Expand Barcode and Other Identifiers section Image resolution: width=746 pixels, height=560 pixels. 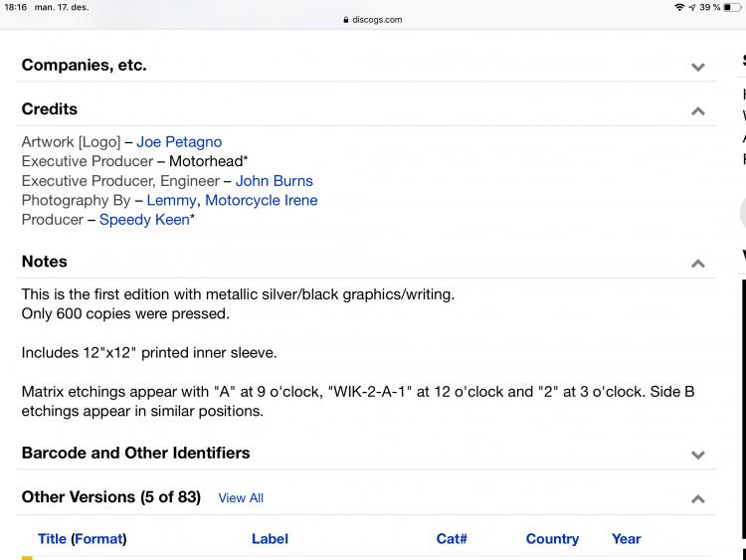click(x=697, y=455)
